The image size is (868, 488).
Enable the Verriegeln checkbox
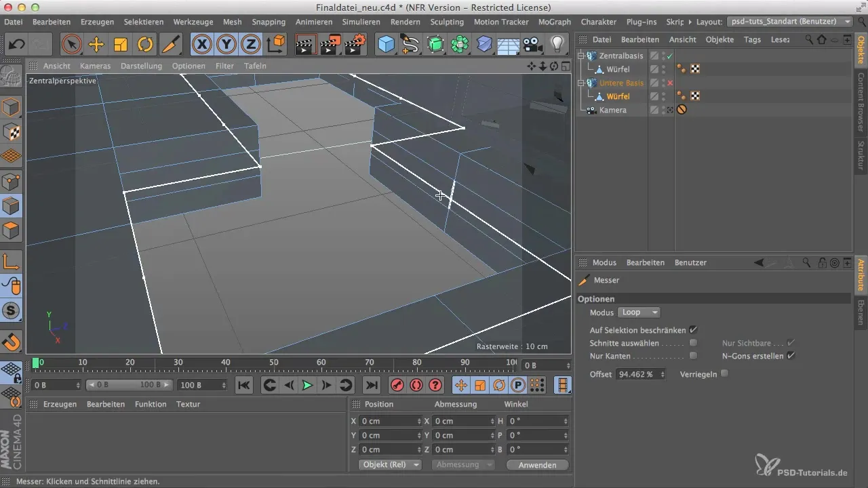point(724,373)
